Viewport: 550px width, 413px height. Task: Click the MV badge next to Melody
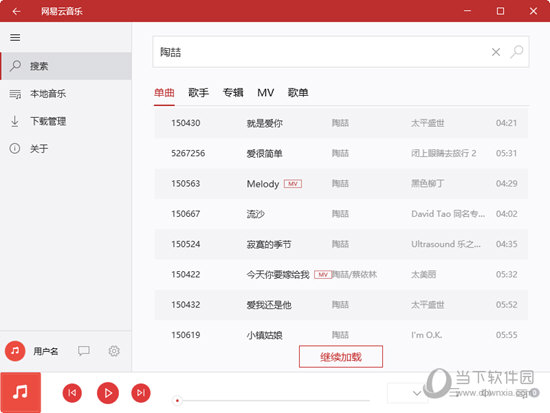(x=293, y=184)
